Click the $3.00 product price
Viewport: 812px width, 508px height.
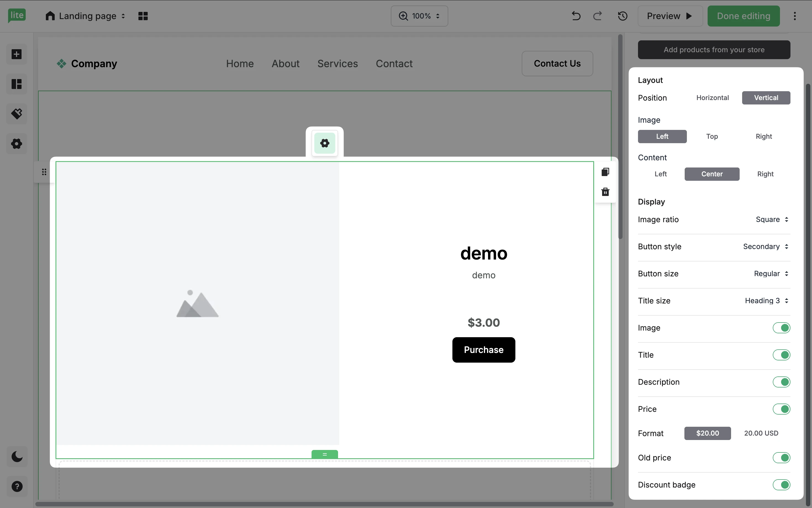coord(484,323)
